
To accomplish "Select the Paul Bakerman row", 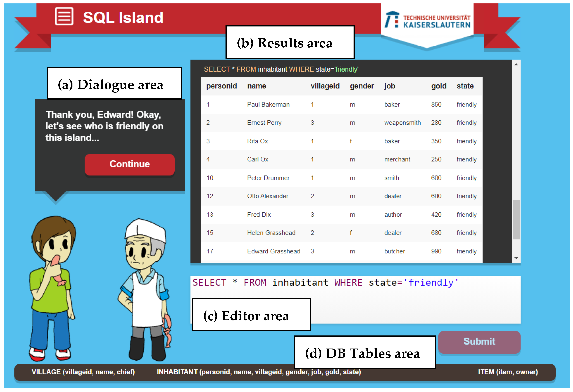I will (x=268, y=104).
